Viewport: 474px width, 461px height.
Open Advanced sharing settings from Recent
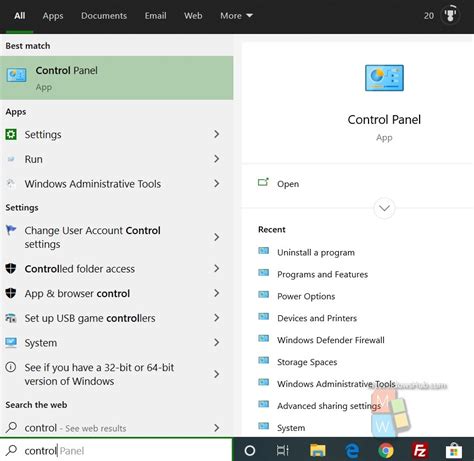click(329, 406)
